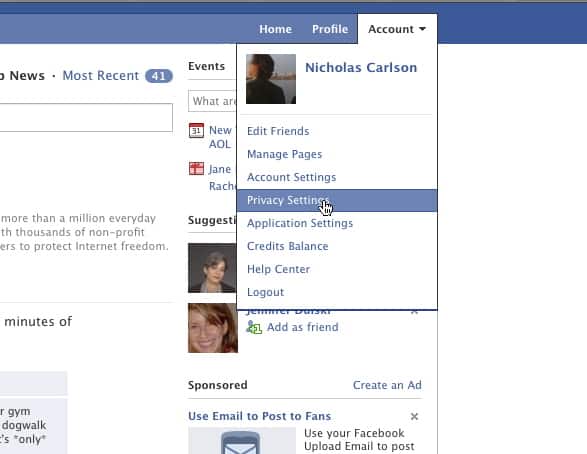The height and width of the screenshot is (454, 587).
Task: Select Application Settings option
Action: [x=300, y=223]
